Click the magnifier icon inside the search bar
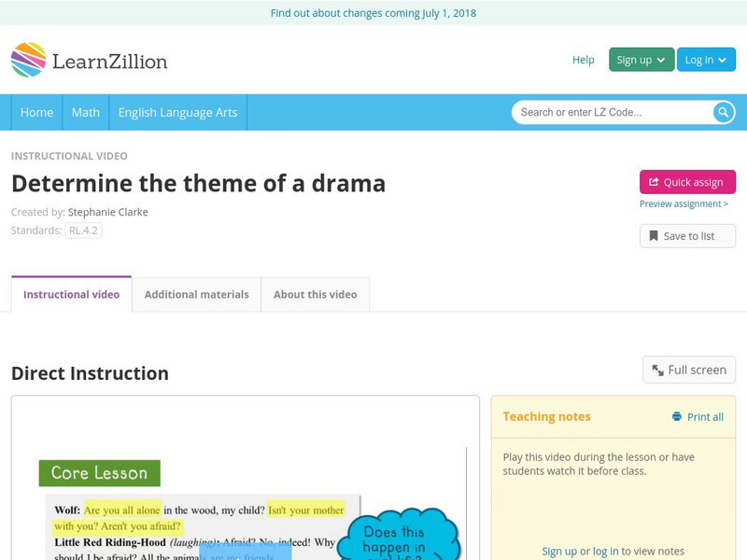747x560 pixels. point(723,111)
